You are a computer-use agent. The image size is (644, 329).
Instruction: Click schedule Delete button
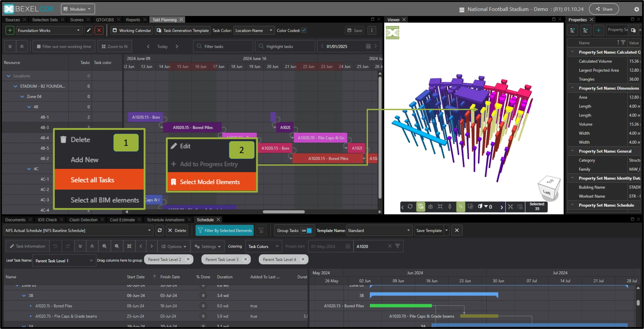coord(177,230)
